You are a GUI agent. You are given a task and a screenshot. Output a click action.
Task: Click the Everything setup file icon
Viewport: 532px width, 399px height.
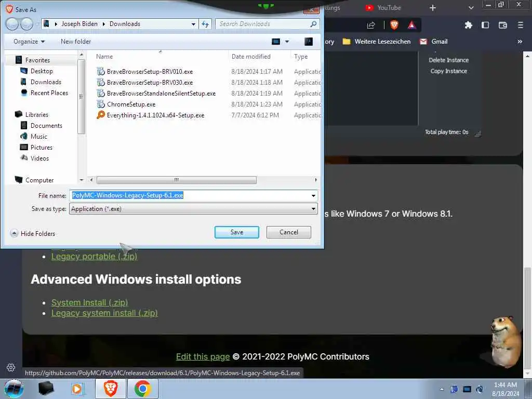101,115
